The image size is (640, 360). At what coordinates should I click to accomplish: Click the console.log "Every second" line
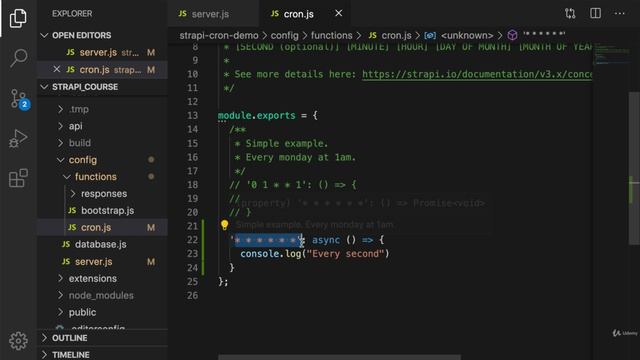pos(315,254)
